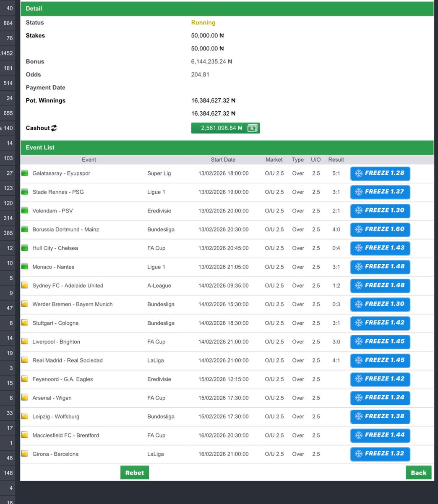Click the Running status text
Screen dimensions: 438x504
[203, 23]
